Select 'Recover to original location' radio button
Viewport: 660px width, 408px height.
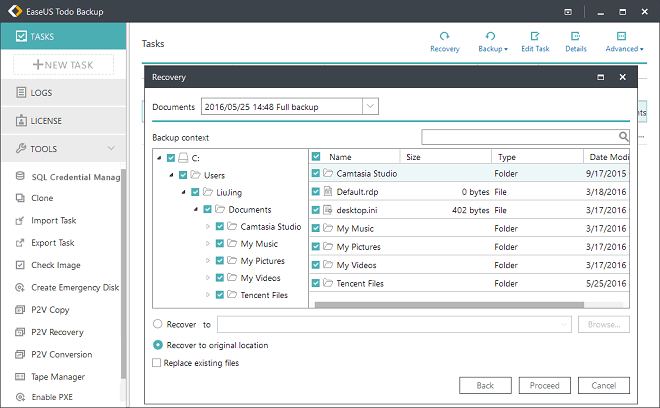(x=157, y=345)
